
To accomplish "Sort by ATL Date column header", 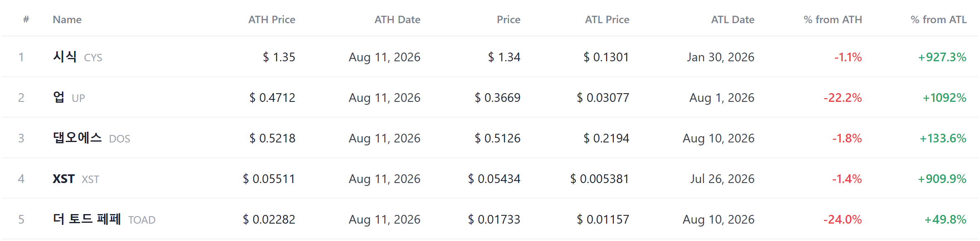I will [733, 19].
